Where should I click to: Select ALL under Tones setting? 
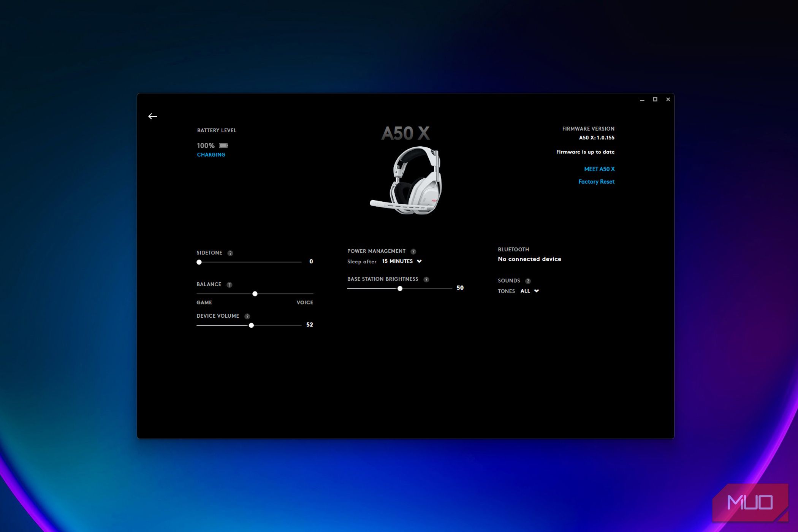[x=524, y=291]
